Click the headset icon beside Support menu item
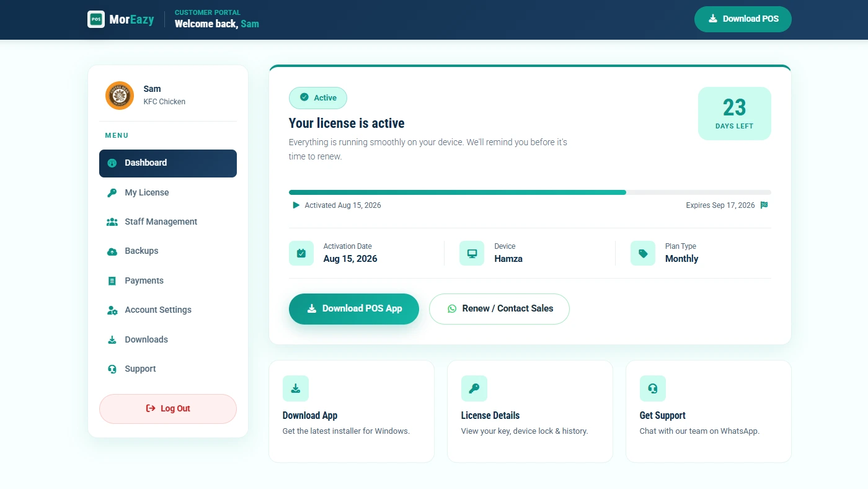868x489 pixels. point(112,369)
